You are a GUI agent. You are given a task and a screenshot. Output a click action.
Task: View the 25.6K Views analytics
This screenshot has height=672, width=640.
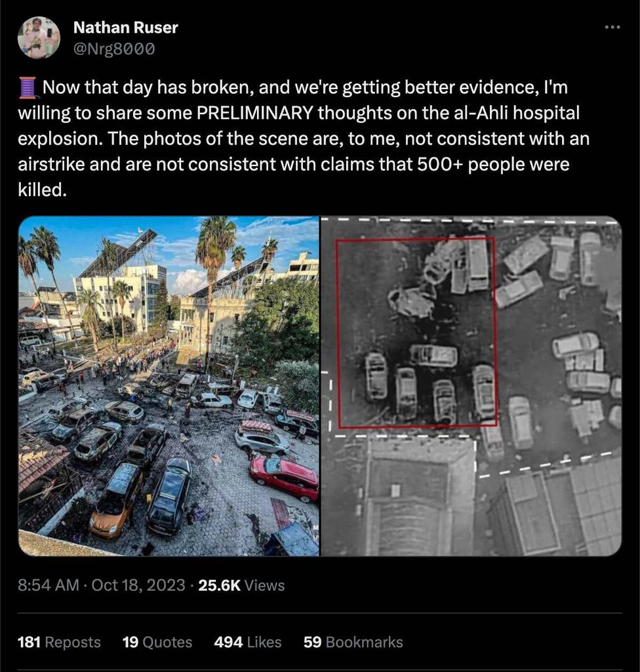pyautogui.click(x=241, y=585)
